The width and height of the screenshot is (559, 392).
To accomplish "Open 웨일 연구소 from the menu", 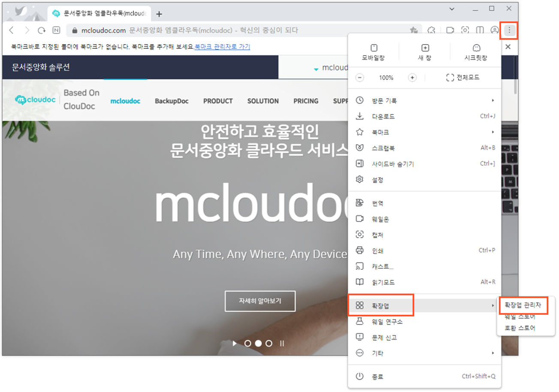I will coord(424,321).
